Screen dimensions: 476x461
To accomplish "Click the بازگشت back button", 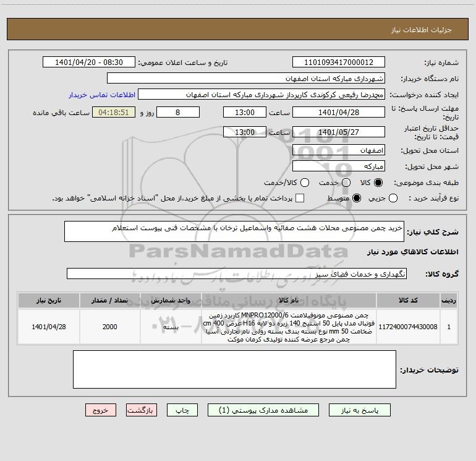I will pyautogui.click(x=142, y=410).
